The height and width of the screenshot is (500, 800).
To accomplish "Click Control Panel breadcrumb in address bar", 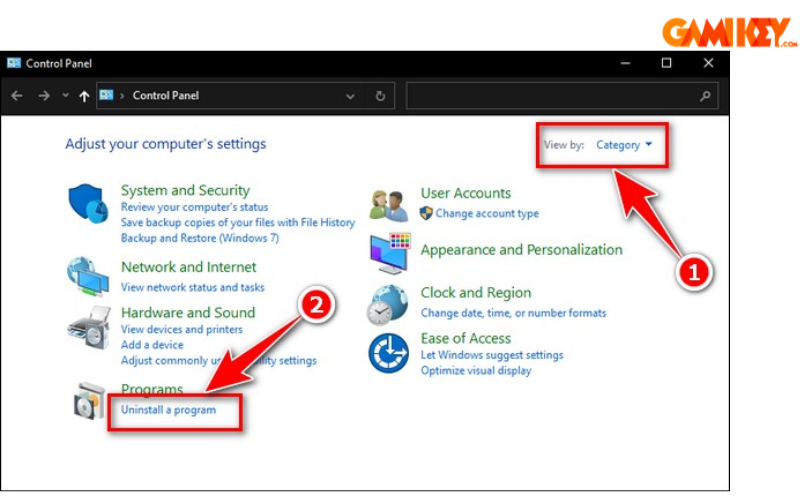I will [x=165, y=96].
